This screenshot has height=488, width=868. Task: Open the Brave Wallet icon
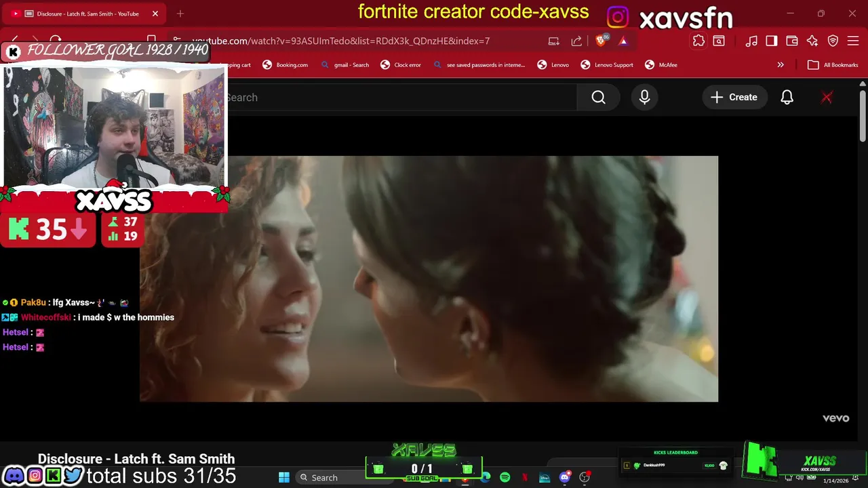click(x=792, y=41)
